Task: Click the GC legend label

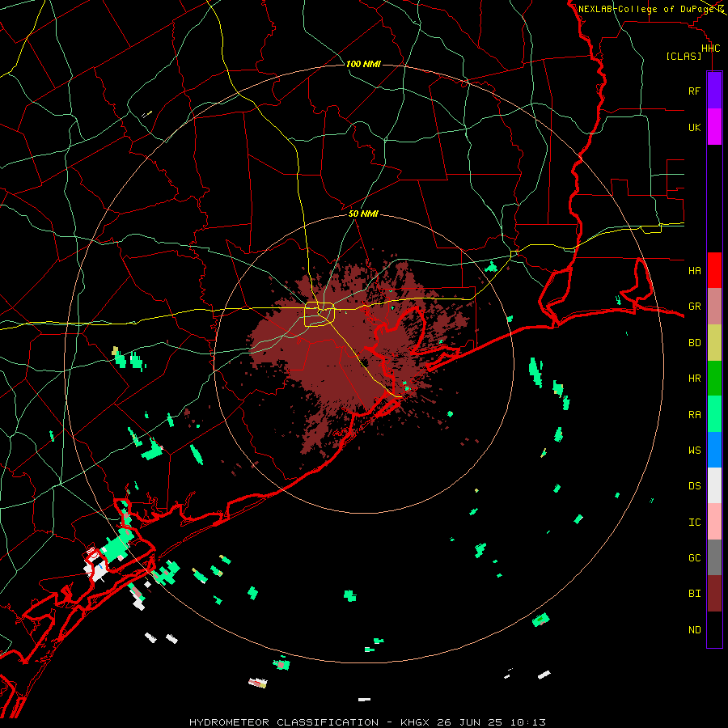Action: tap(695, 558)
